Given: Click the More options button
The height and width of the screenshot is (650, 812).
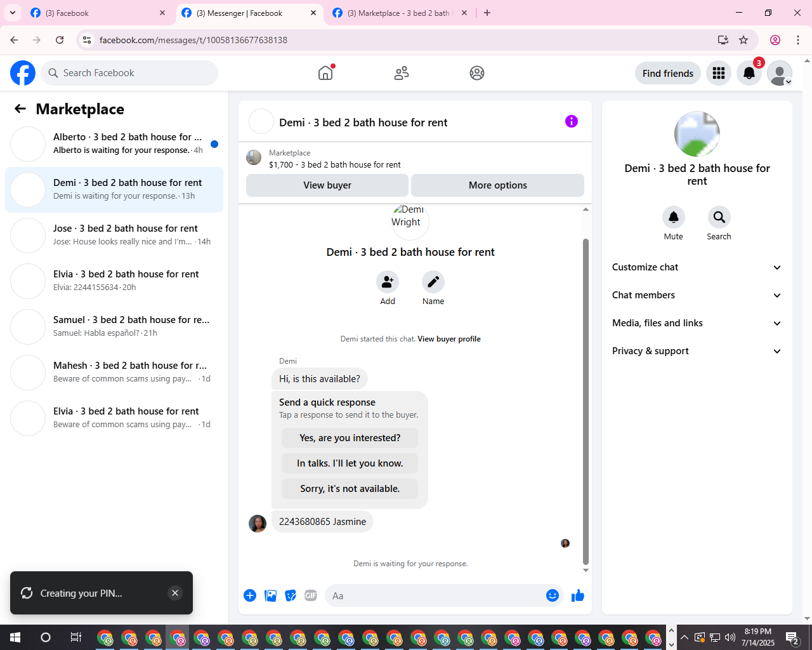Looking at the screenshot, I should pos(498,185).
